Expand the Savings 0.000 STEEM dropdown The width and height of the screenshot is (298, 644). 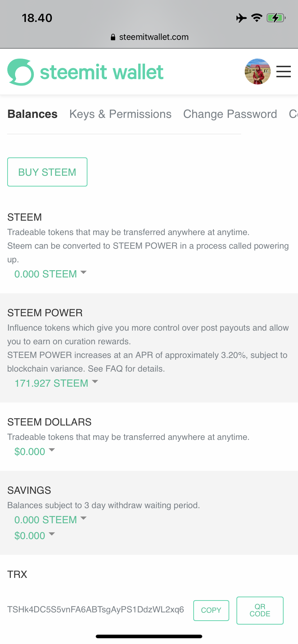(x=50, y=520)
